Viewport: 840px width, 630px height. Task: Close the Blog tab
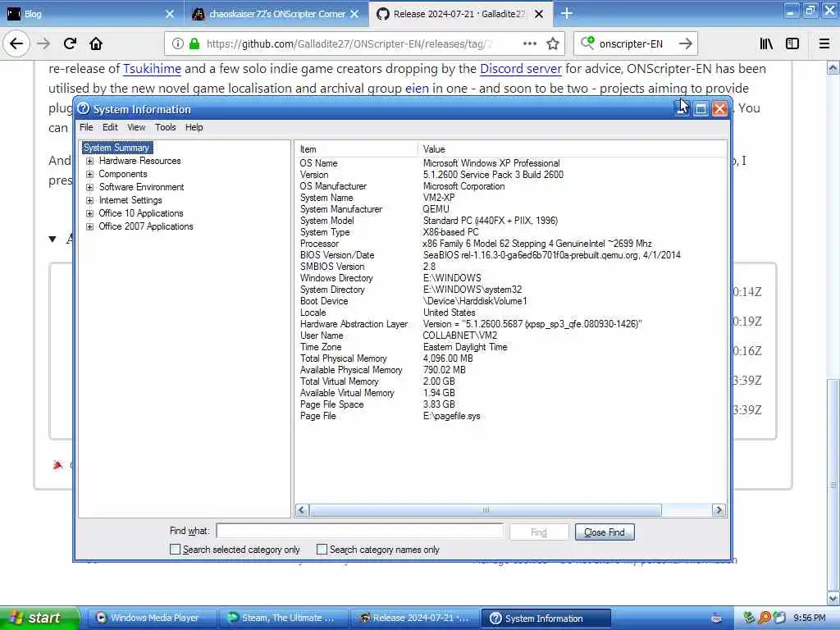tap(169, 14)
